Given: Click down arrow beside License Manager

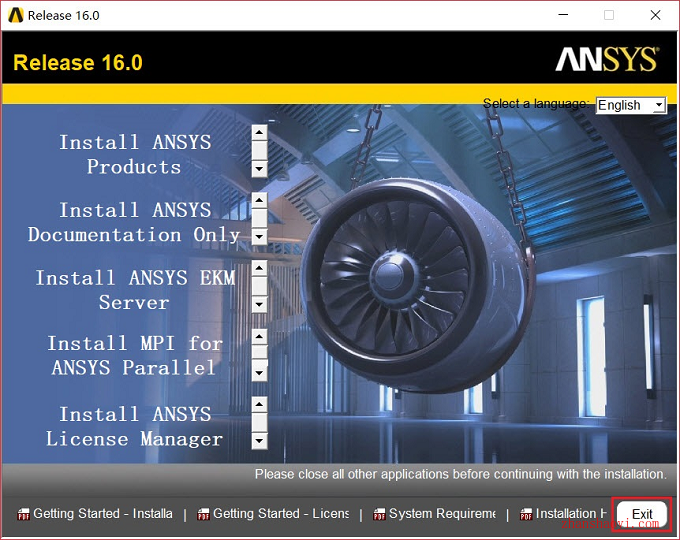Looking at the screenshot, I should click(x=259, y=441).
